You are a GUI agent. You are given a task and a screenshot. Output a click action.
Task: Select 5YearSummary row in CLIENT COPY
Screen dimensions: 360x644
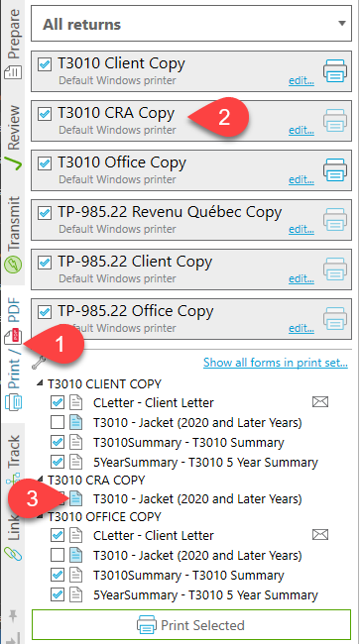pyautogui.click(x=205, y=463)
